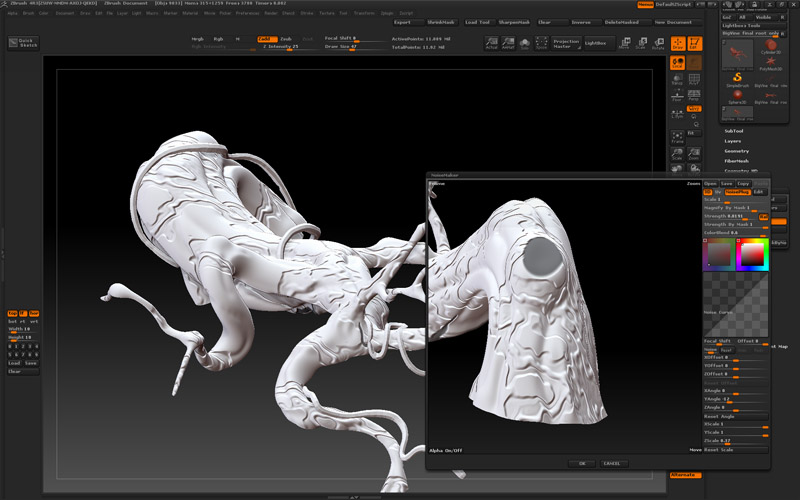Click OK in NoiseMaker dialog

point(582,463)
